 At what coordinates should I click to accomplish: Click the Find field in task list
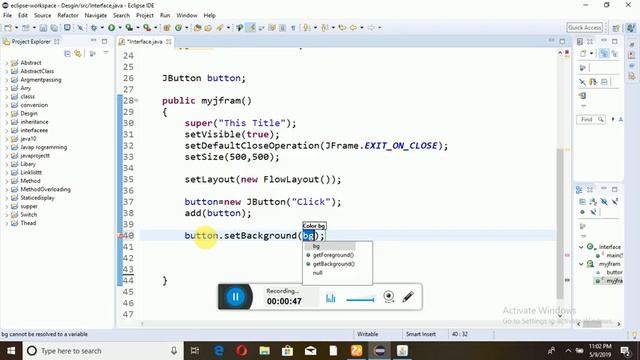(591, 120)
